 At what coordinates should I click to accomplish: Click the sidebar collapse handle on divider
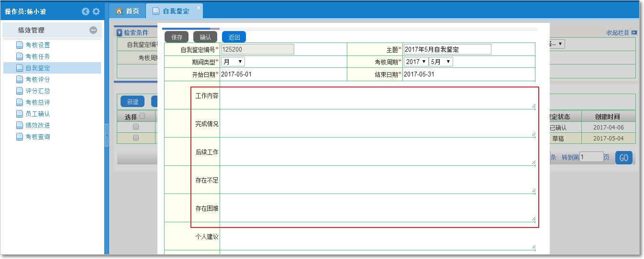[x=107, y=135]
